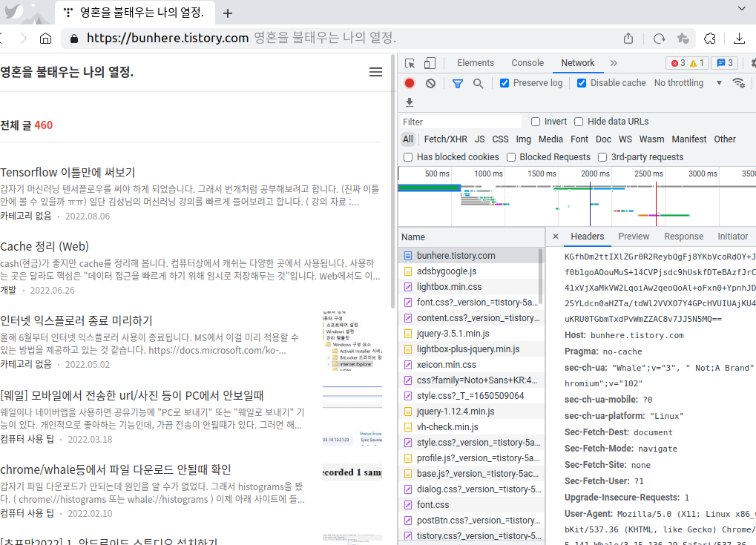Open the extensions puzzle icon
Screen dimensions: 756x545
[710, 39]
